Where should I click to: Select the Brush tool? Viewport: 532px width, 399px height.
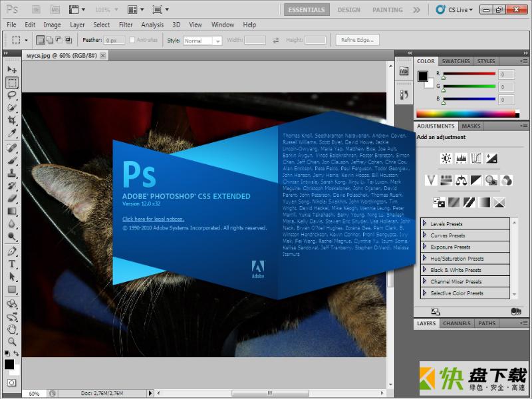click(12, 160)
